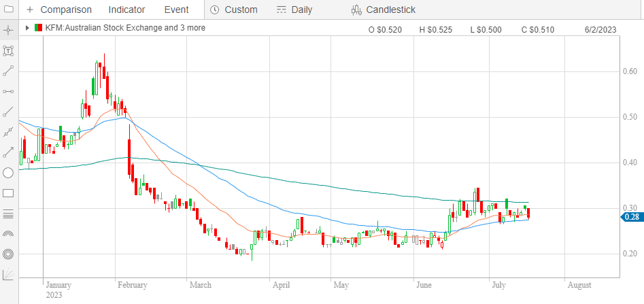Screen dimensions: 644x304
Task: Select the horizontal line tool
Action: [9, 91]
